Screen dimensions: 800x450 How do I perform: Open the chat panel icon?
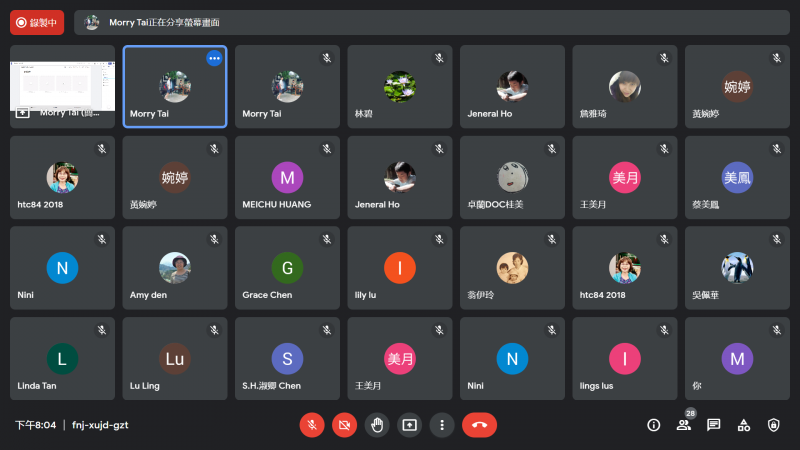[714, 425]
